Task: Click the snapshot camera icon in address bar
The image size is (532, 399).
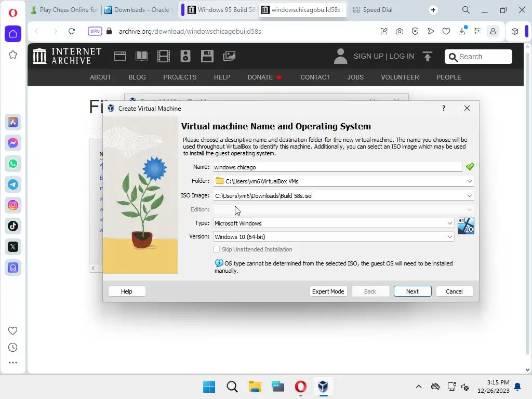Action: [x=400, y=31]
